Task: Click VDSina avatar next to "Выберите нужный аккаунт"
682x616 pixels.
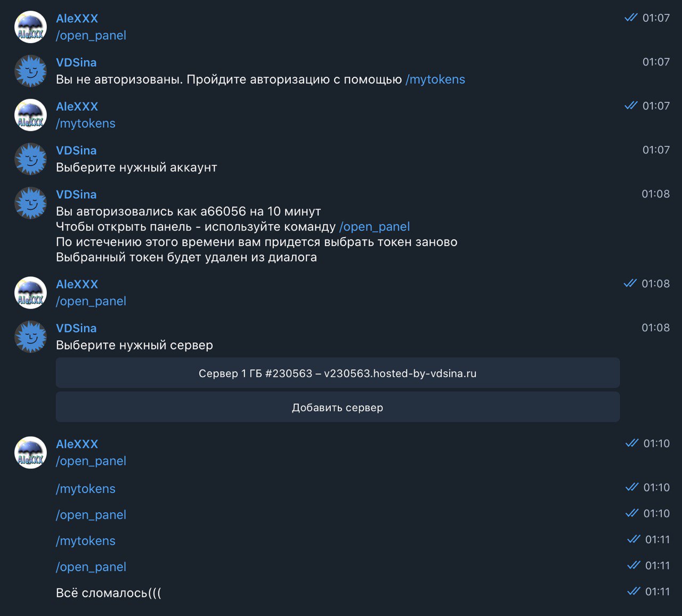Action: point(30,159)
